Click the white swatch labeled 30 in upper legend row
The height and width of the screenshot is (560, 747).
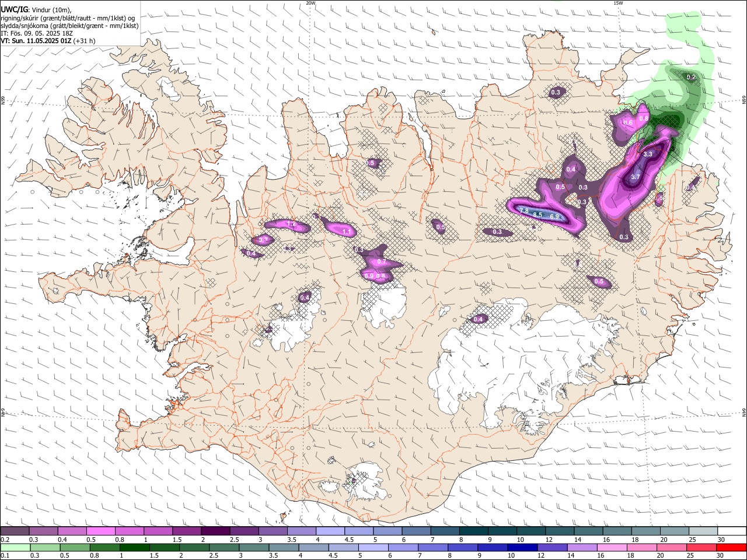tap(731, 531)
